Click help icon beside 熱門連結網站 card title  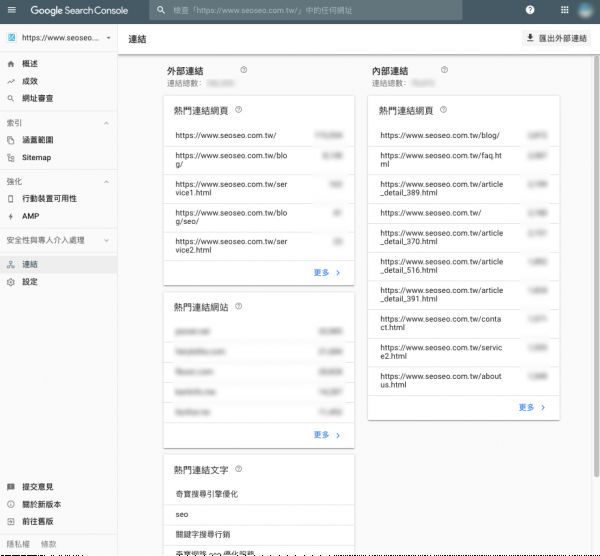238,306
